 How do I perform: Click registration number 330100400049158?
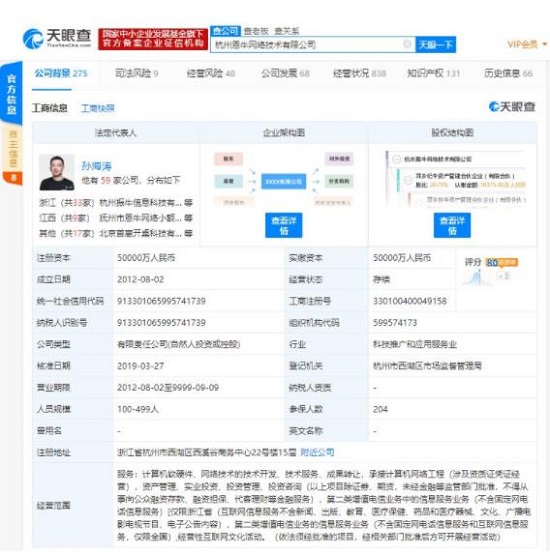[x=410, y=301]
